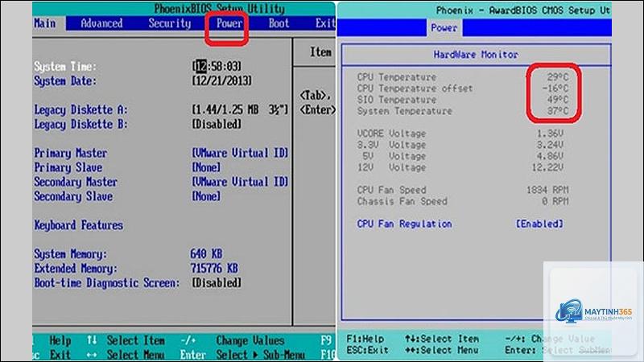Change Legacy Diskette B Disabled setting
The image size is (644, 362).
217,124
